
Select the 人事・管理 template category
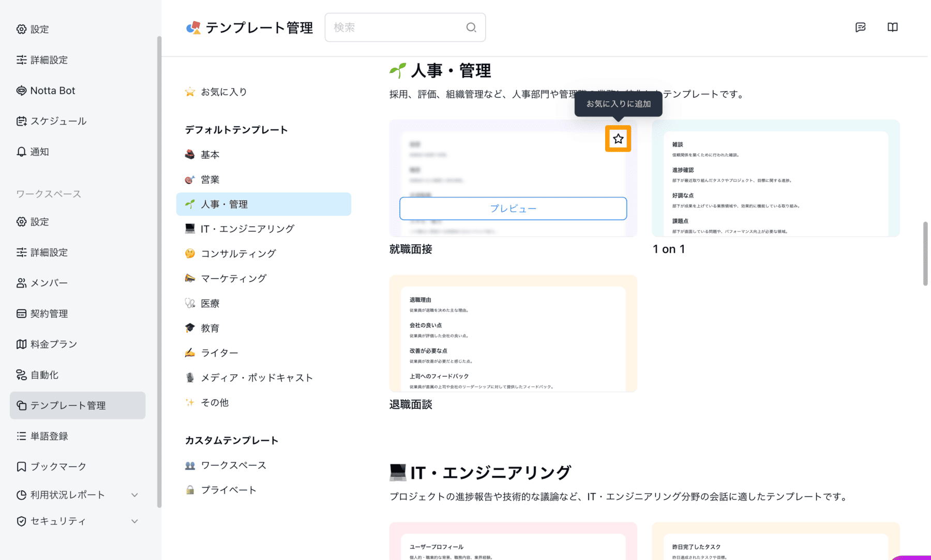point(263,204)
